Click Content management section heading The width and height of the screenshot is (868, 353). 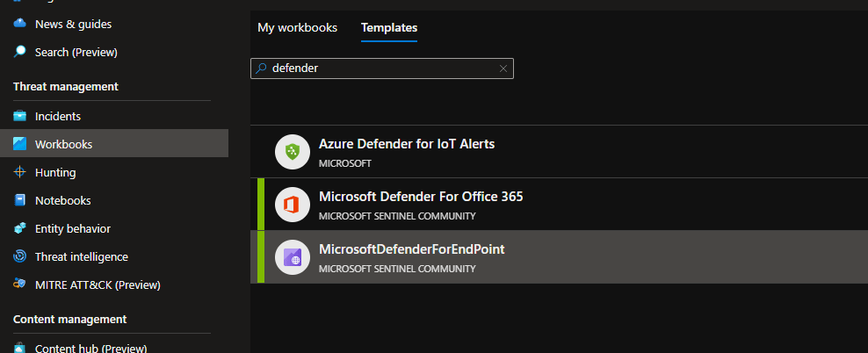pyautogui.click(x=69, y=320)
